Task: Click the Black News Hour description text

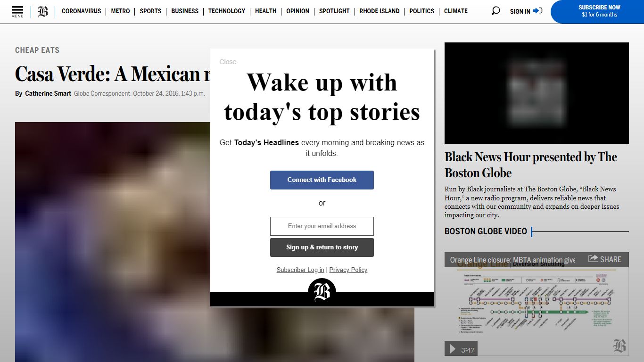Action: pos(532,202)
